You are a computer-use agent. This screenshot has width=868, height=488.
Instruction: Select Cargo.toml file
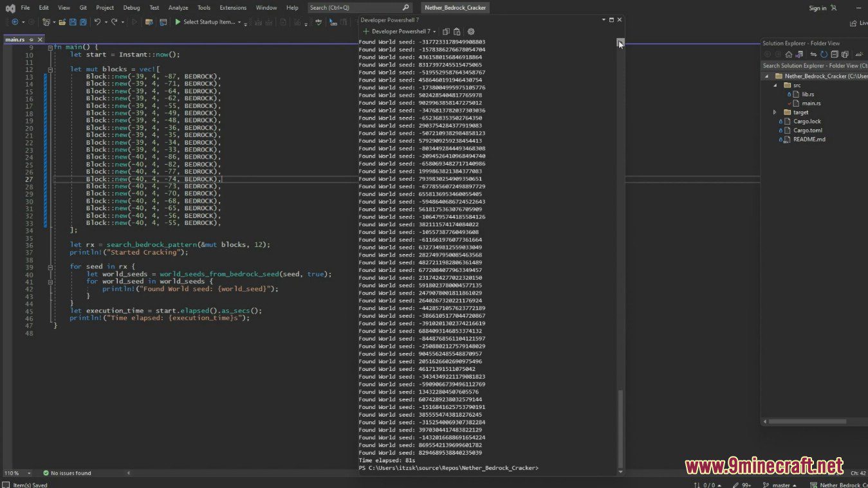[x=808, y=130]
